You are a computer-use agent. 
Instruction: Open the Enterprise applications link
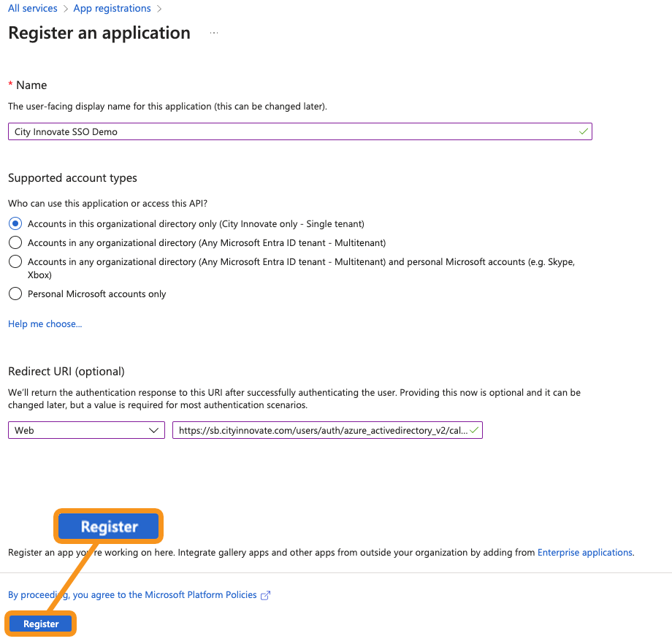coord(585,553)
